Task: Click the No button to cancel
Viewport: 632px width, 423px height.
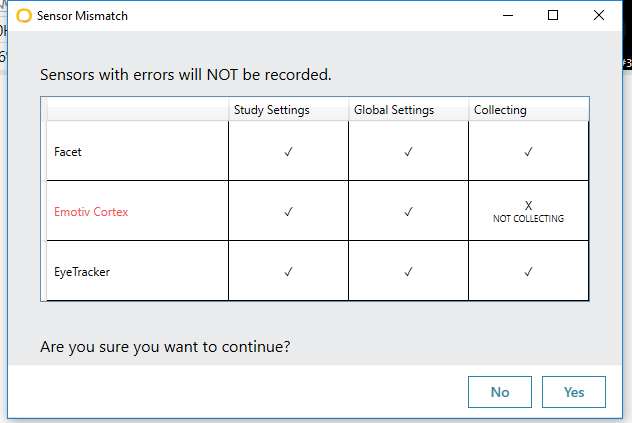Action: [500, 392]
